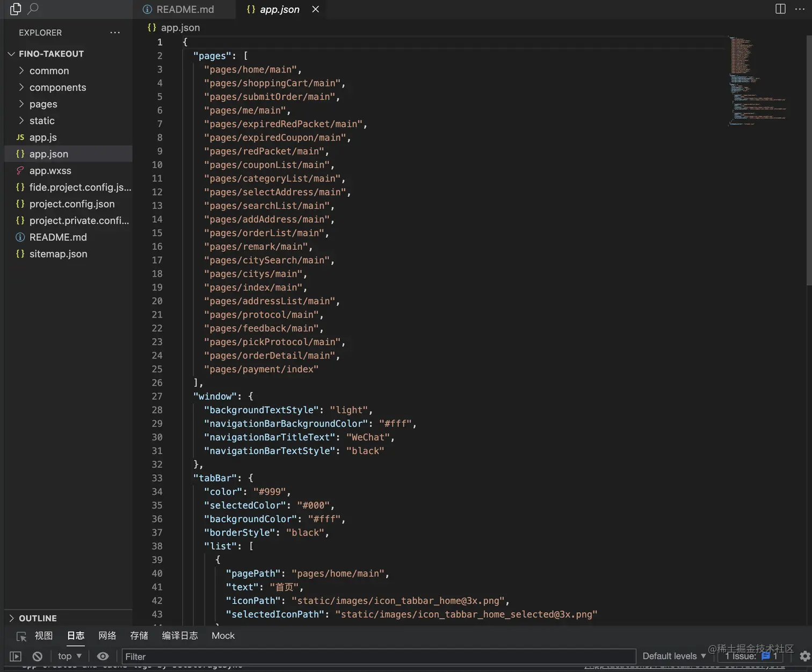This screenshot has height=672, width=812.
Task: Open the 视图 panel tab
Action: 44,636
